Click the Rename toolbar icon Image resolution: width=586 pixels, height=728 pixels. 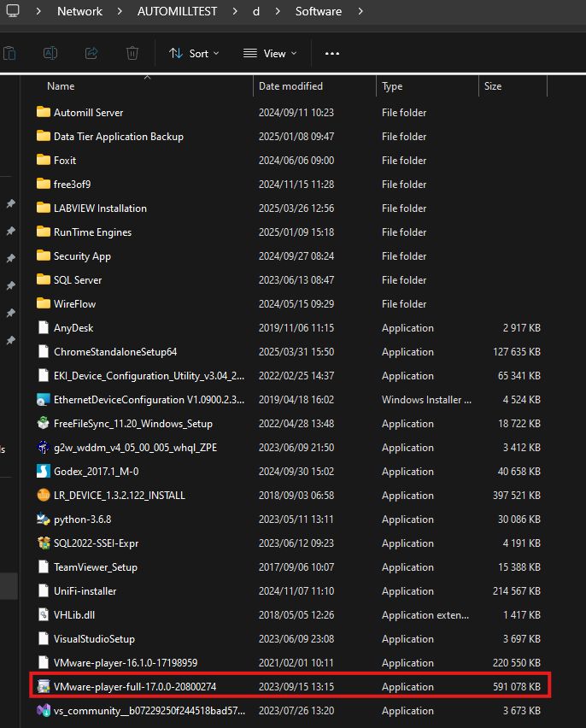pos(50,53)
